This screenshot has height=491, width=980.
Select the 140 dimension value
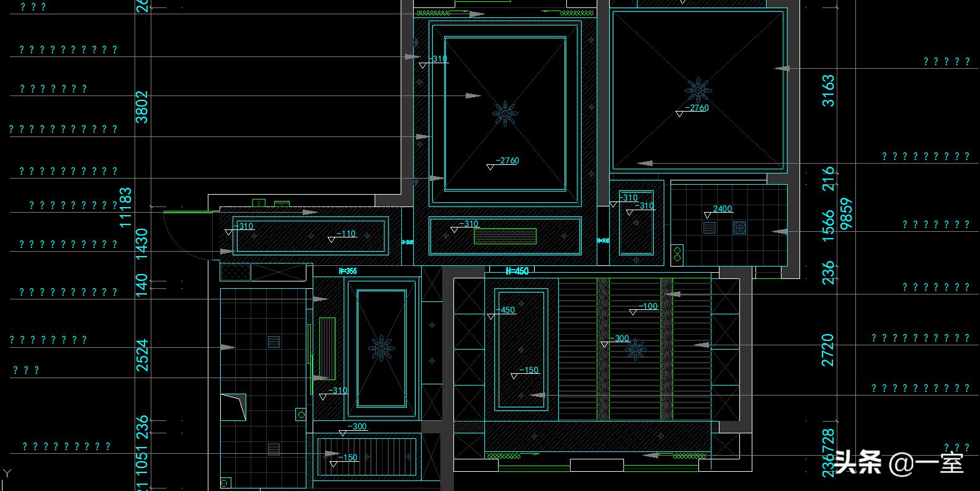point(142,285)
